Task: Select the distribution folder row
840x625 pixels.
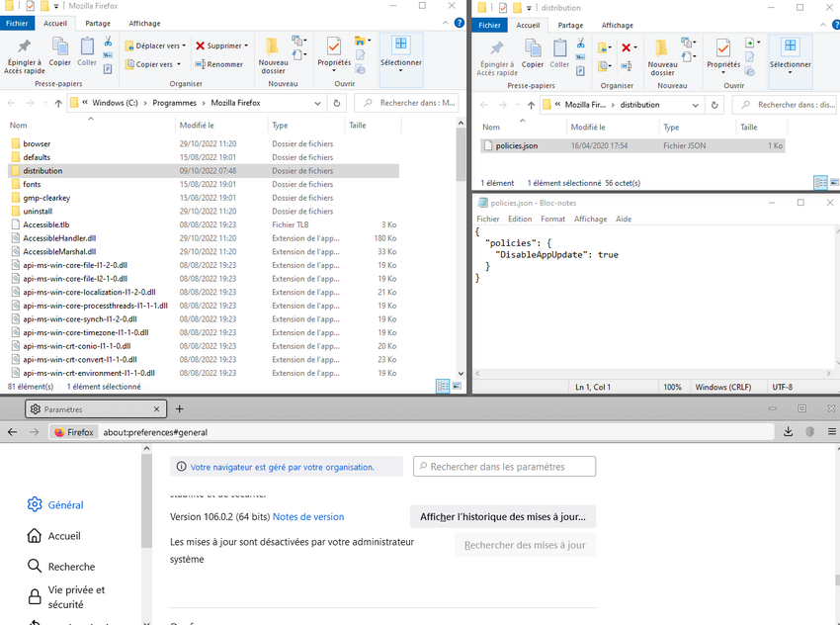Action: click(x=204, y=170)
